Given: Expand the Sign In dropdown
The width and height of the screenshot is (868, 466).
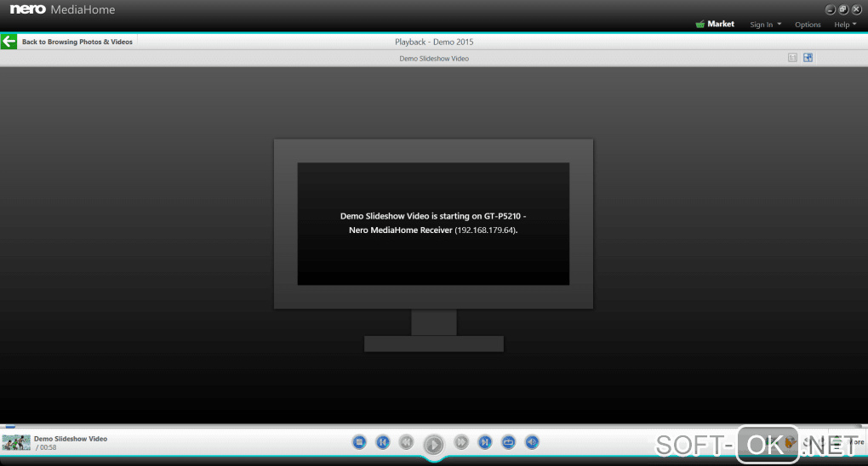Looking at the screenshot, I should [x=766, y=25].
